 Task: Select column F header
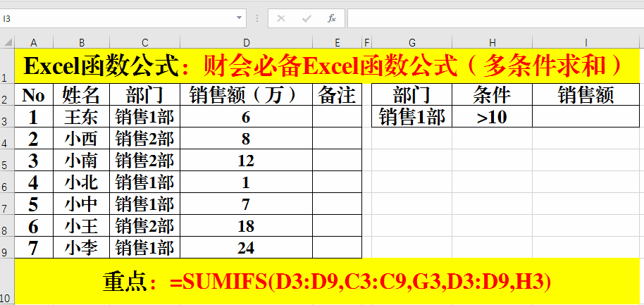367,42
